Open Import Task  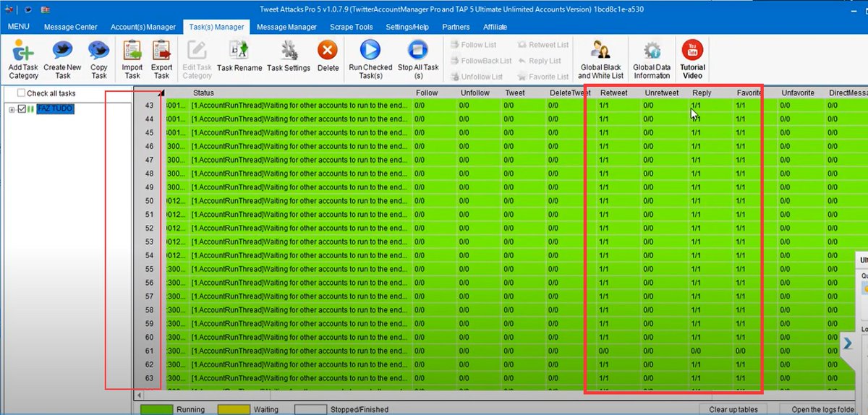pyautogui.click(x=132, y=60)
